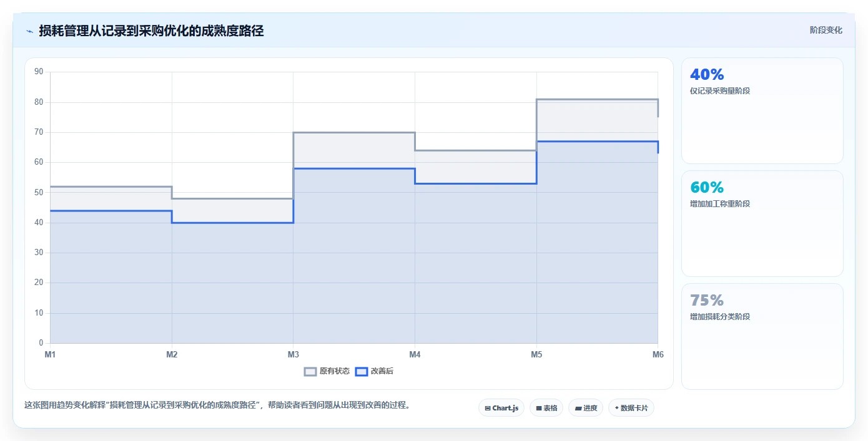Click the M5 x-axis label

pos(536,354)
